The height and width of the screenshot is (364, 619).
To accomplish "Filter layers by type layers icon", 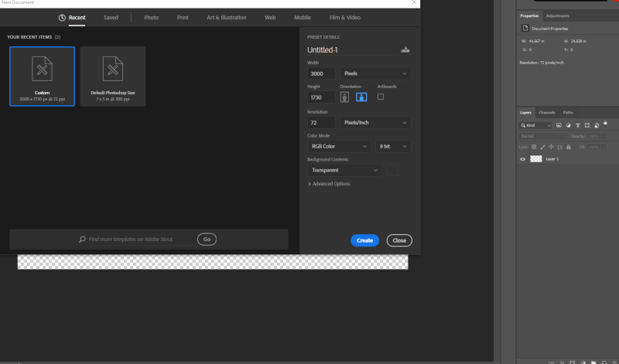I will tap(577, 124).
